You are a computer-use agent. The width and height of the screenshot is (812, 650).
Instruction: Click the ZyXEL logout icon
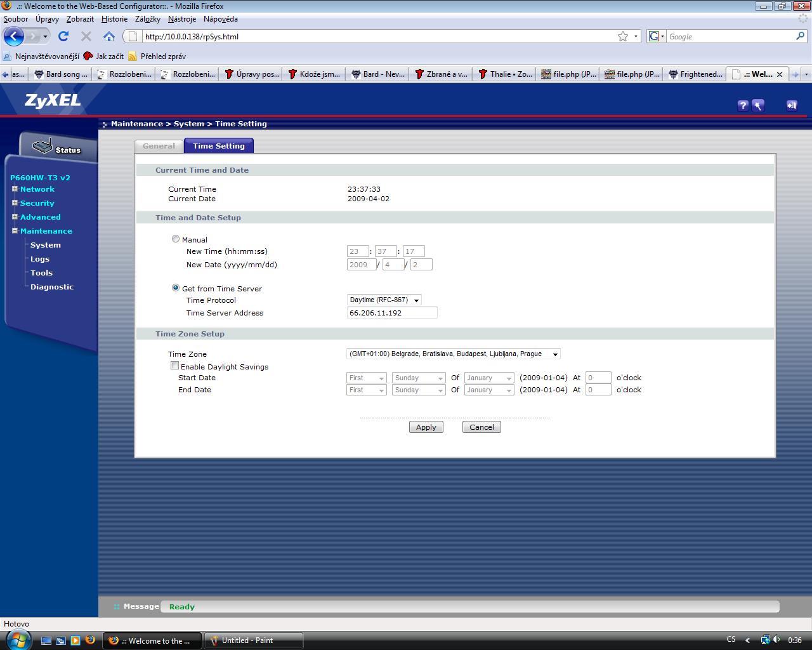click(791, 105)
